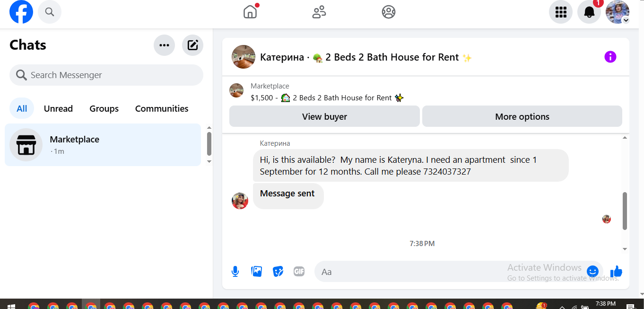Start a new message with compose icon
This screenshot has height=309, width=644.
tap(192, 45)
